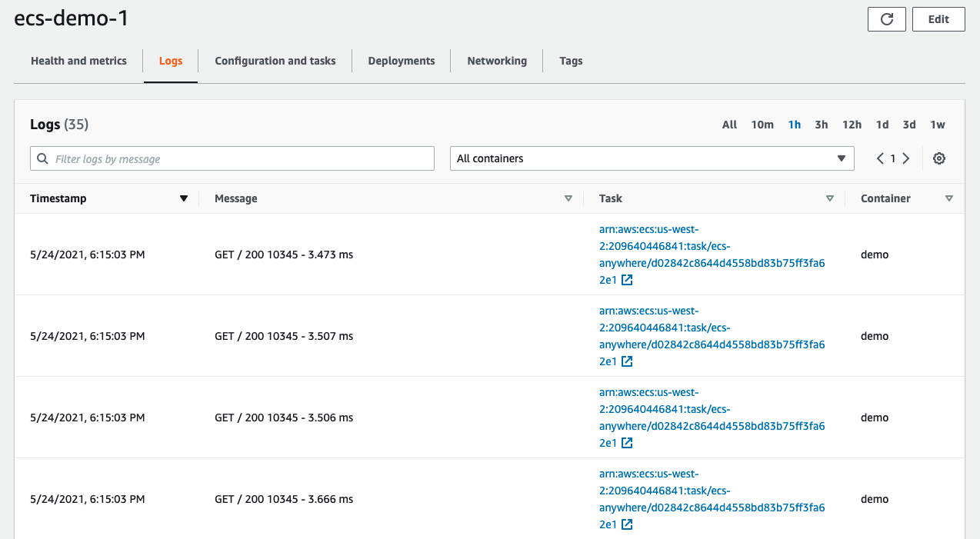Click the Task column header label
Image resolution: width=980 pixels, height=539 pixels.
[611, 198]
